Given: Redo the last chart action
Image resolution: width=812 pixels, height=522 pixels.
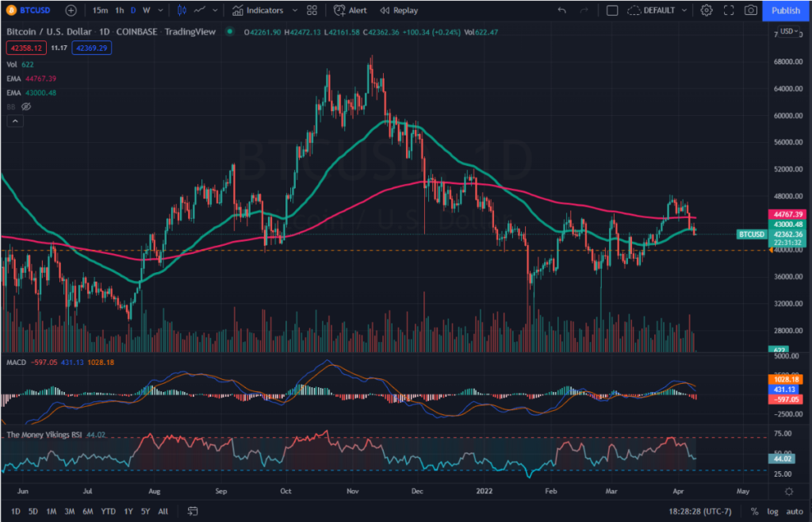Looking at the screenshot, I should point(584,10).
